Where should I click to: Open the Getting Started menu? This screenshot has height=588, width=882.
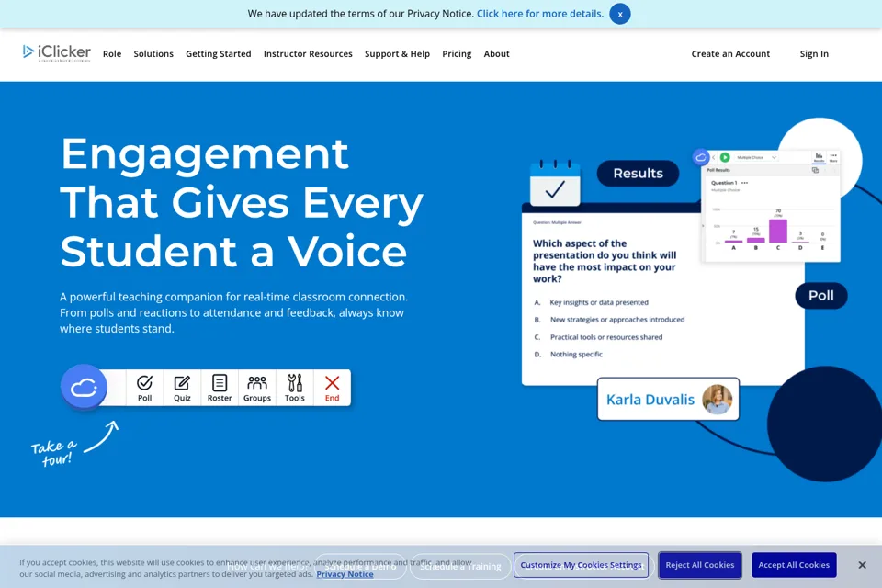tap(219, 54)
